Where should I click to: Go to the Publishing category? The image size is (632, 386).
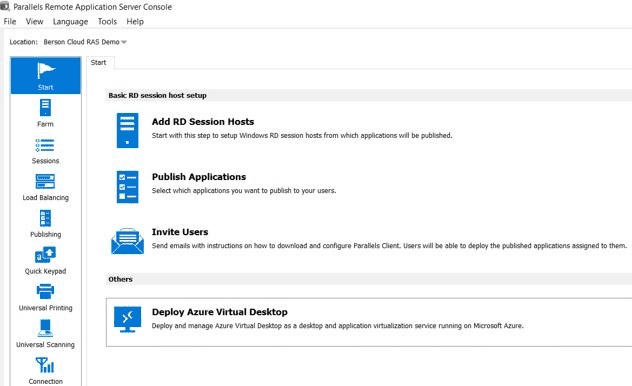point(45,218)
